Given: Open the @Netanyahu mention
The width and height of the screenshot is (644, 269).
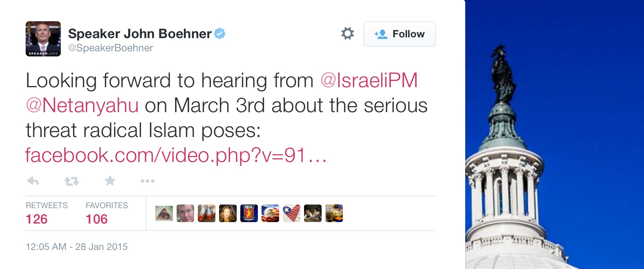Looking at the screenshot, I should click(82, 106).
